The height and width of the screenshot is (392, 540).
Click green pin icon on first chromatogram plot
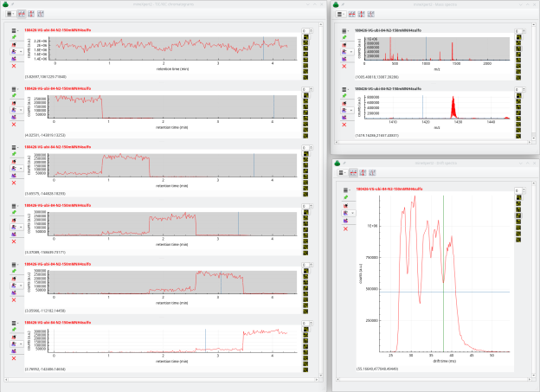tap(14, 37)
